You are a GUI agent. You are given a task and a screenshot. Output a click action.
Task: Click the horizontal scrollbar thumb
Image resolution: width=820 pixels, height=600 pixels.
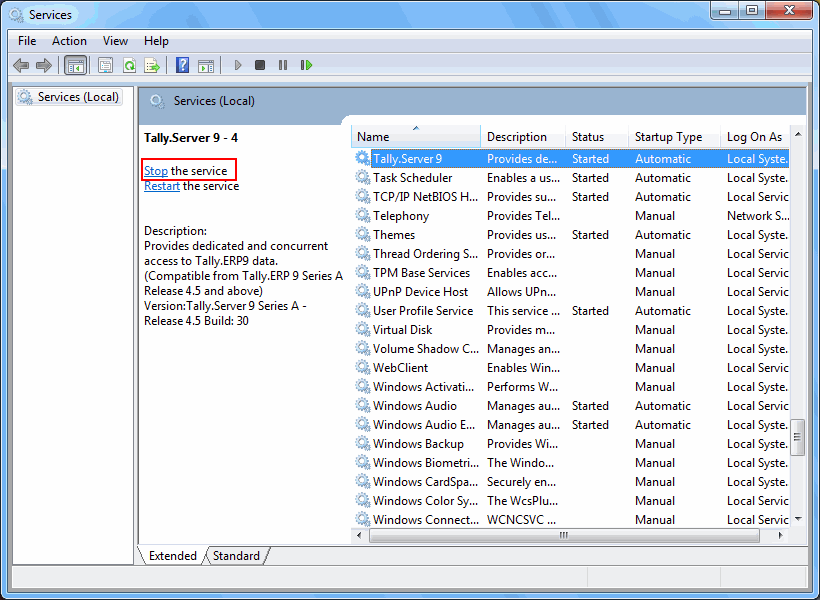564,535
